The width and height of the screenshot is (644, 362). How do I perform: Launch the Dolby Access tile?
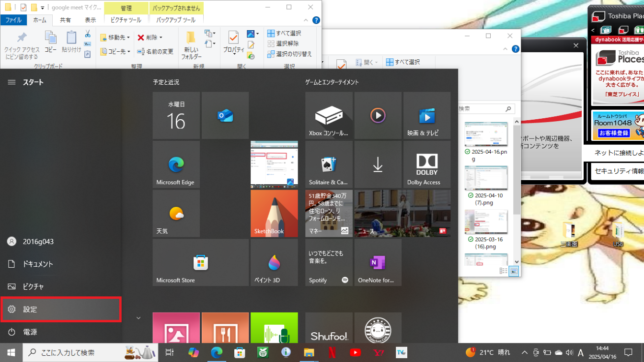pyautogui.click(x=426, y=164)
